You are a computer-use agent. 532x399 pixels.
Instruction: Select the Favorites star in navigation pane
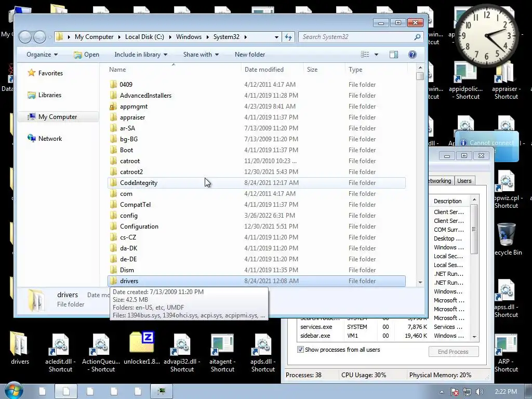point(32,73)
